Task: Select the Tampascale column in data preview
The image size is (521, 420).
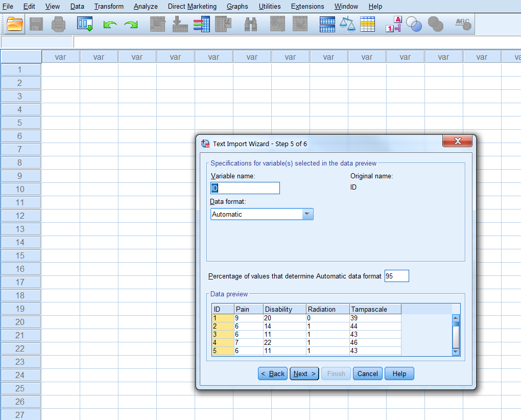Action: click(x=375, y=309)
